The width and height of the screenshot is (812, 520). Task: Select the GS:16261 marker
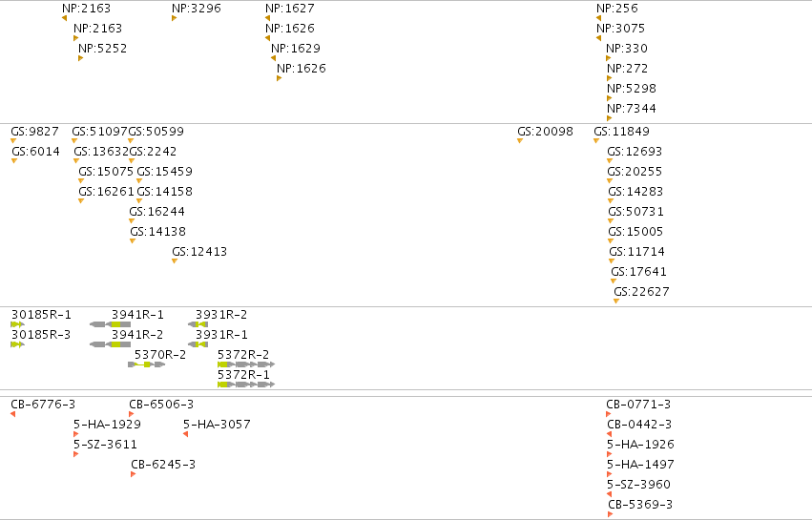pos(81,201)
